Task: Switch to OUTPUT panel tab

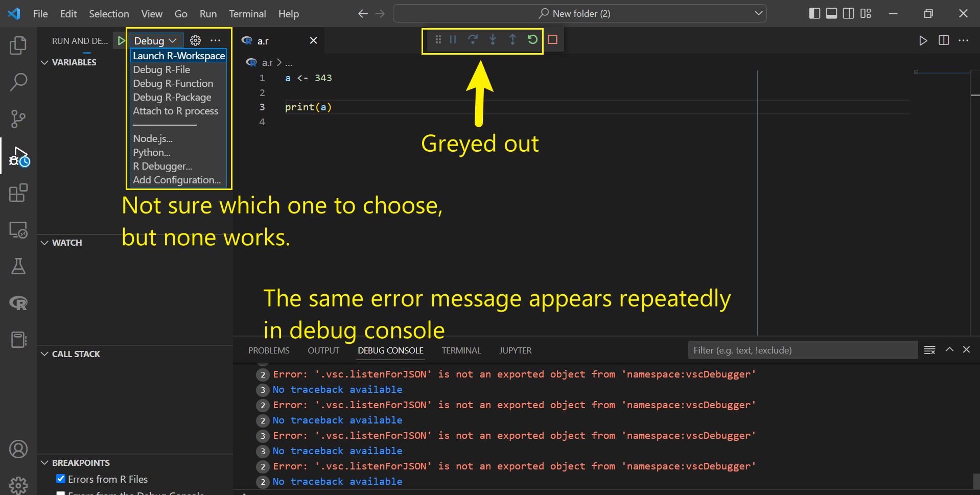Action: pyautogui.click(x=323, y=350)
